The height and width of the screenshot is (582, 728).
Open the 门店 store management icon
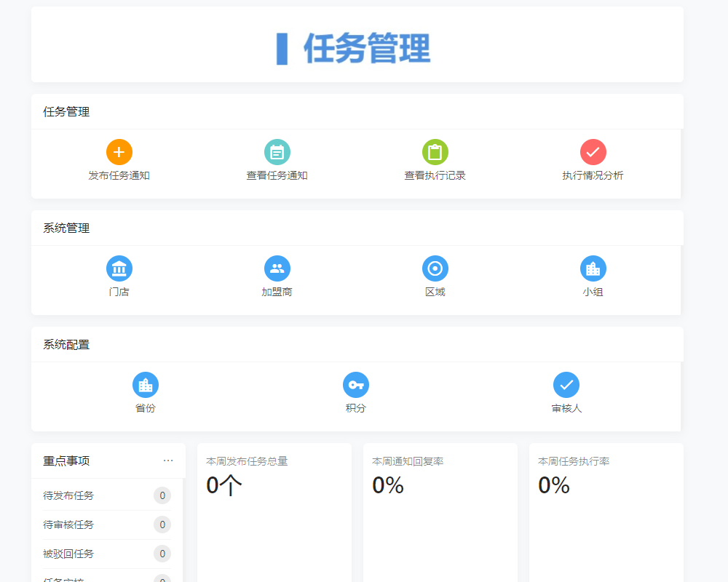[119, 268]
